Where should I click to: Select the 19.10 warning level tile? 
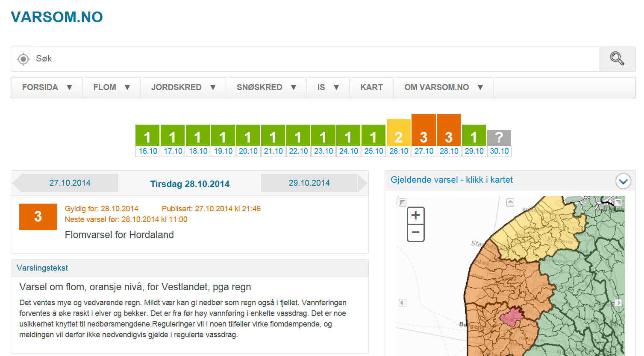click(223, 141)
